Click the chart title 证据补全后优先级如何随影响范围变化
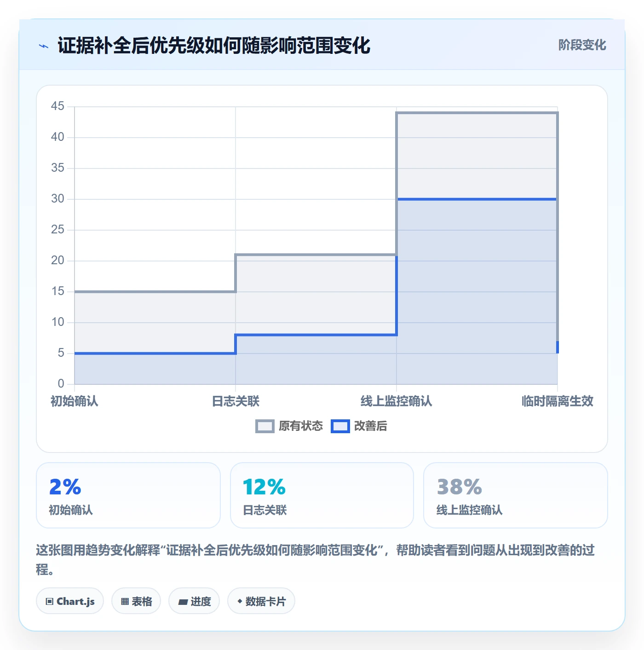The image size is (644, 650). (214, 46)
